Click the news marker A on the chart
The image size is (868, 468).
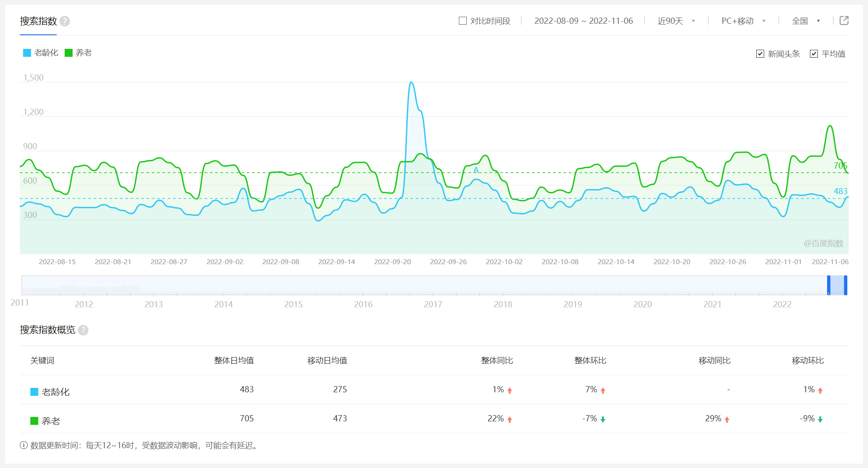click(x=476, y=170)
